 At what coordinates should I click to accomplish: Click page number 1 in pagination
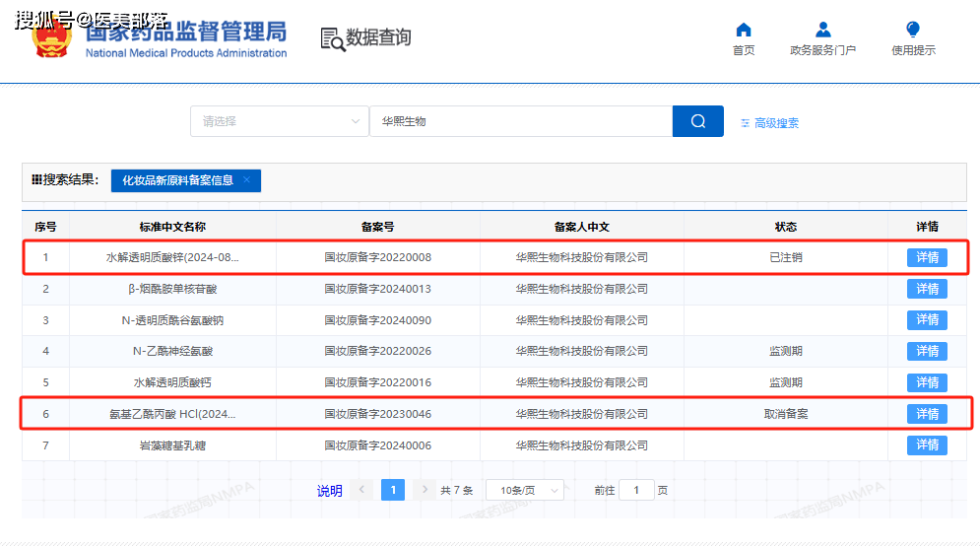click(393, 490)
